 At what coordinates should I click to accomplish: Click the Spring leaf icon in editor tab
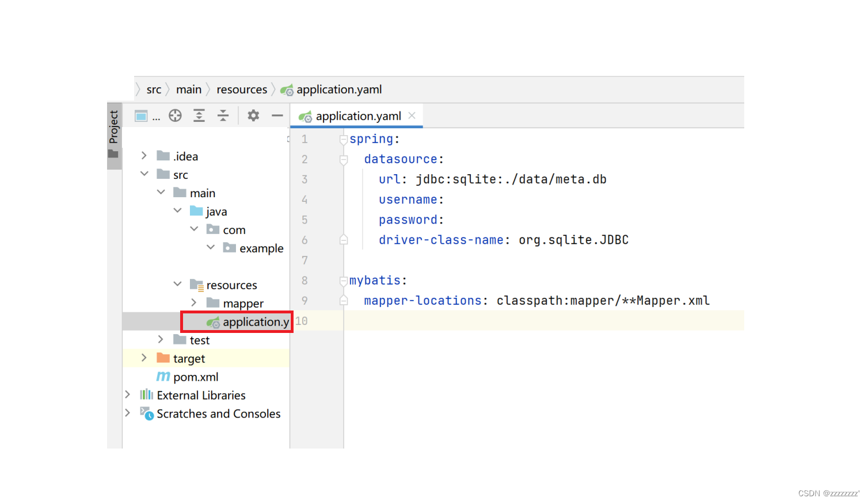(305, 117)
